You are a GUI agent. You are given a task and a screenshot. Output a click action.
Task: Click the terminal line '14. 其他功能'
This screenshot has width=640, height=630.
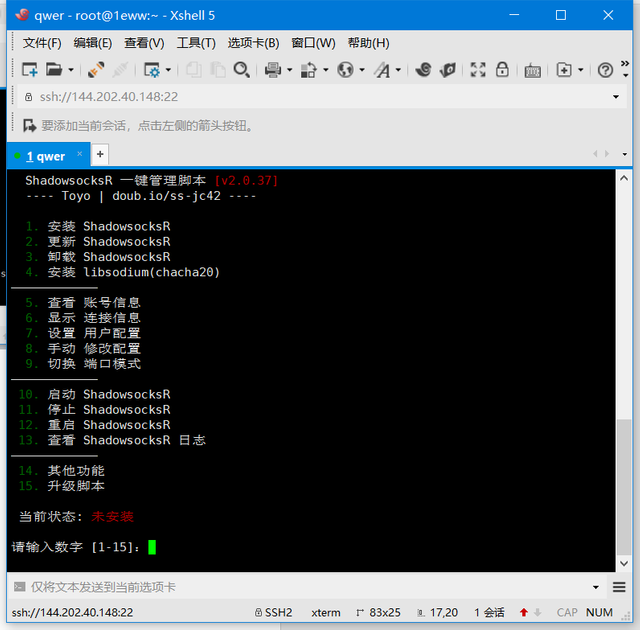62,470
